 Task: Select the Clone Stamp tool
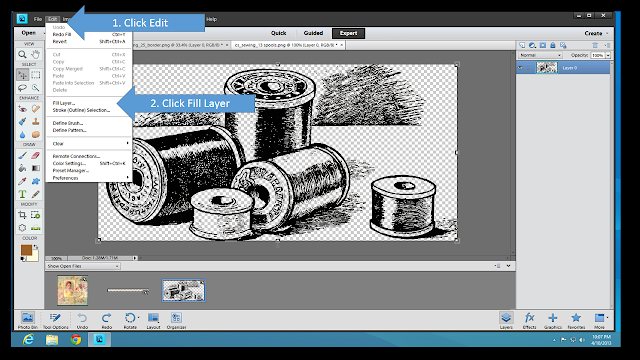coord(36,122)
